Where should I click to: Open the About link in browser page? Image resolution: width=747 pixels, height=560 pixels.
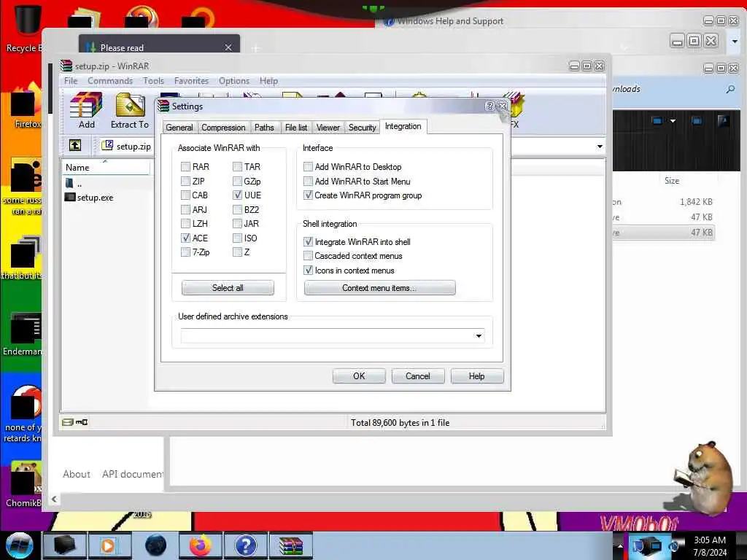pos(76,474)
